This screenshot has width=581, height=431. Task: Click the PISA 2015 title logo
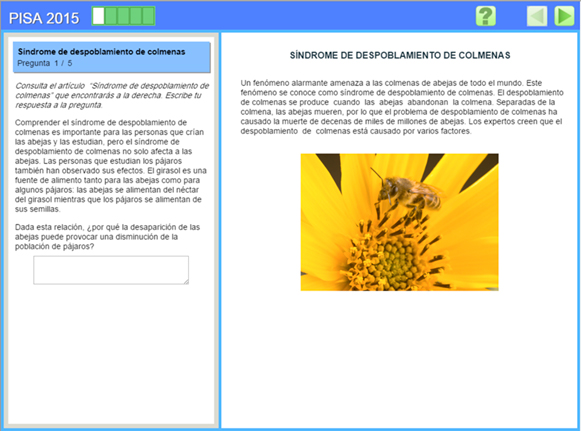[44, 18]
